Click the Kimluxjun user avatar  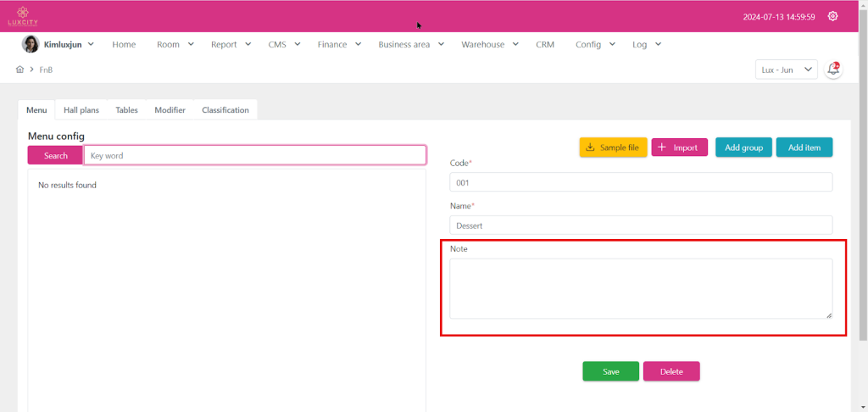pyautogui.click(x=31, y=44)
